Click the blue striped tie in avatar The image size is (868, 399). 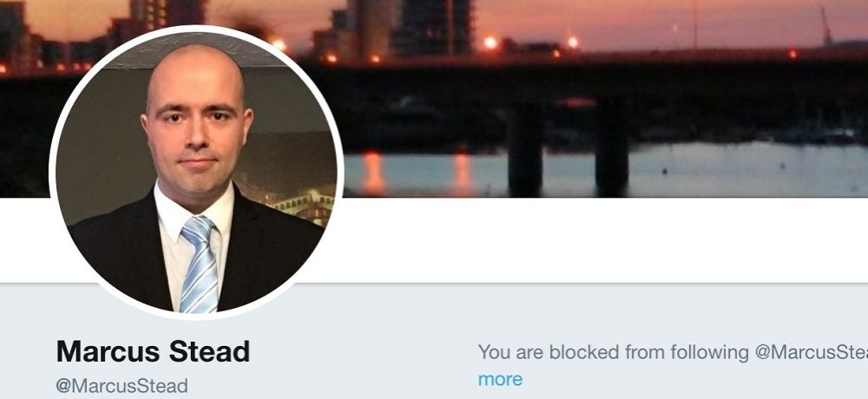200,265
